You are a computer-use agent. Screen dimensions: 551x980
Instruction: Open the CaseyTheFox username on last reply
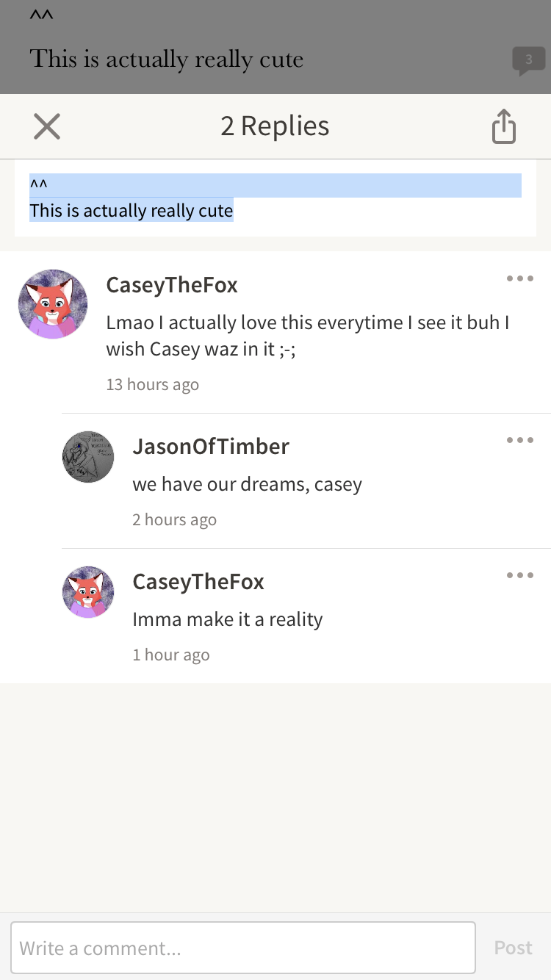pyautogui.click(x=198, y=581)
